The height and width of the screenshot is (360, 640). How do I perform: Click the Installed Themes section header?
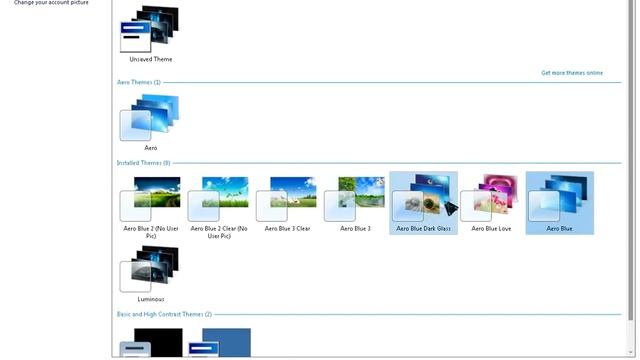click(x=143, y=163)
